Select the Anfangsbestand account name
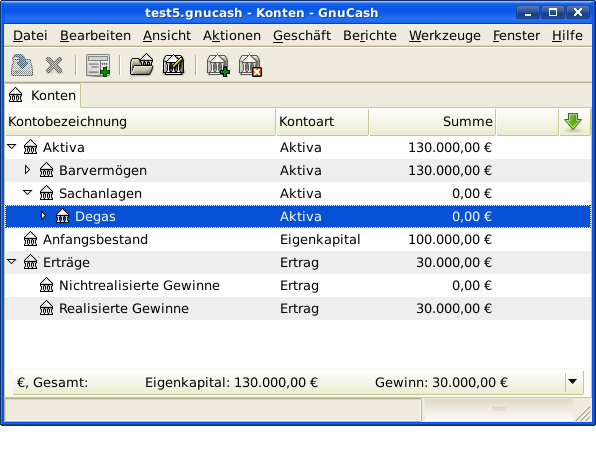This screenshot has width=596, height=468. click(95, 240)
